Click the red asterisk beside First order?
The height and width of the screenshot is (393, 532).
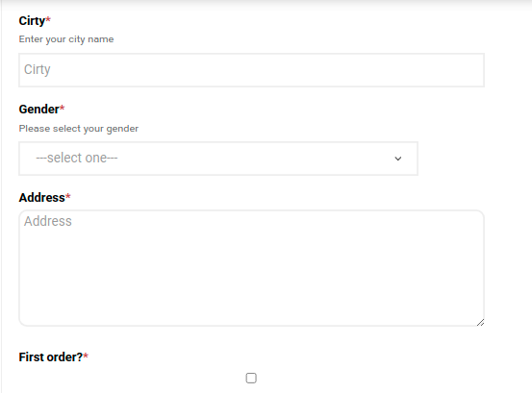click(86, 356)
